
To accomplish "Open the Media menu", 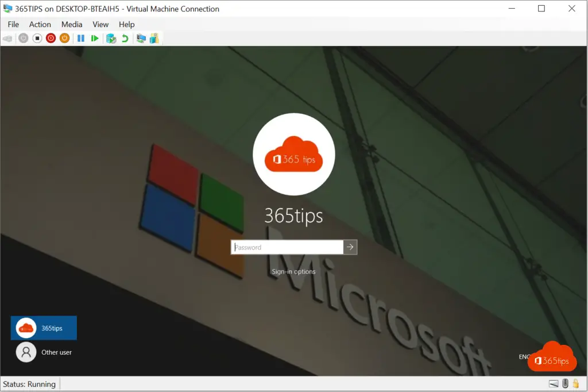I will coord(72,24).
